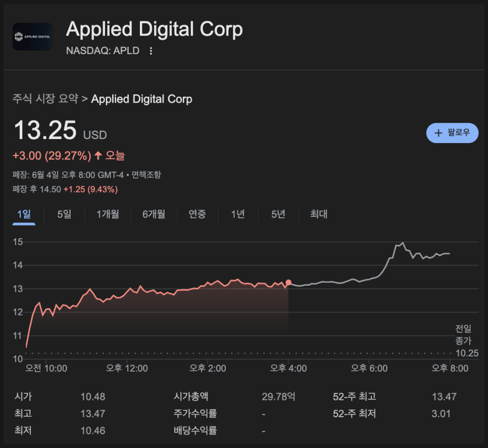
Task: Click the 시가총액 label
Action: 191,397
